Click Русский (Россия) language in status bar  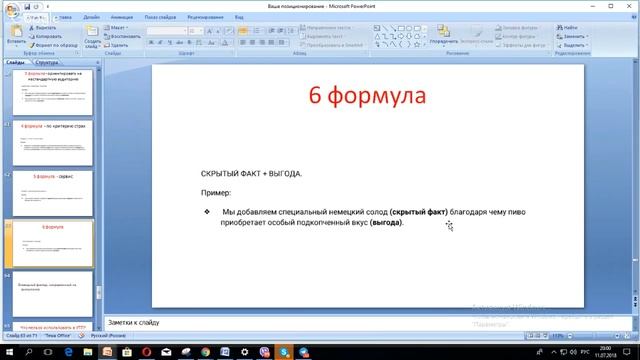click(x=108, y=336)
